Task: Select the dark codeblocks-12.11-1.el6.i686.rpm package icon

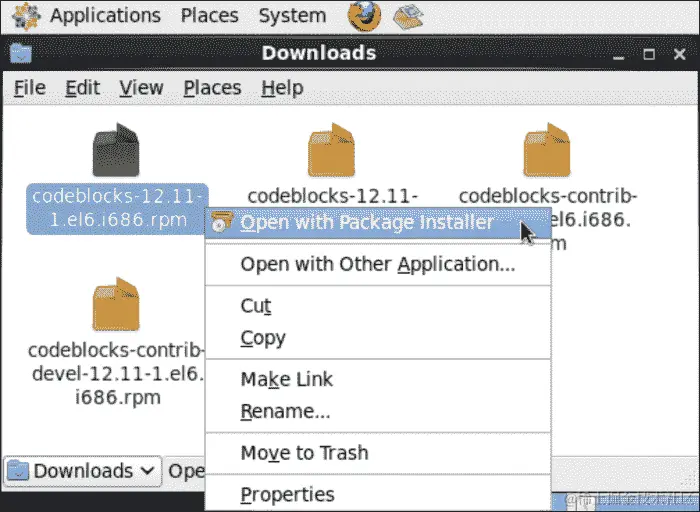Action: tap(116, 150)
